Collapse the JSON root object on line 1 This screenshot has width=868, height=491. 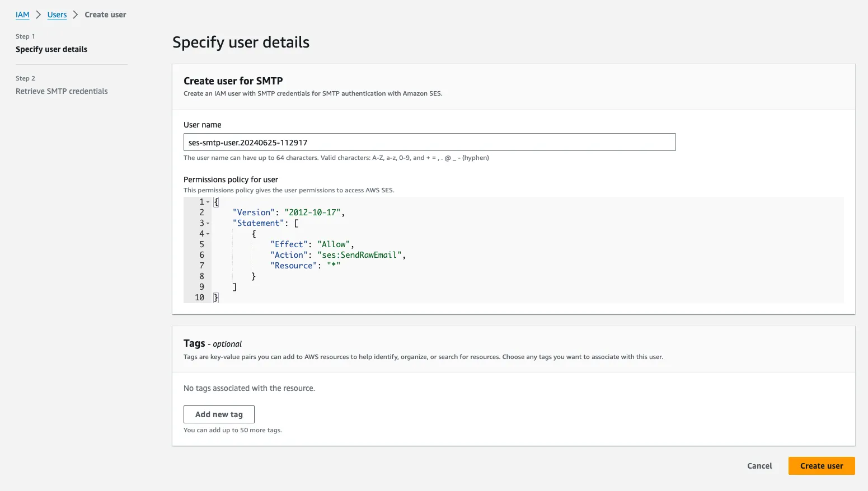(x=208, y=202)
